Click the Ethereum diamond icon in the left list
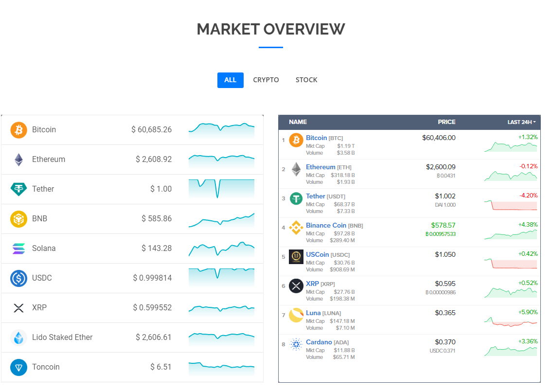Screen dimensions: 552x392 pos(18,160)
